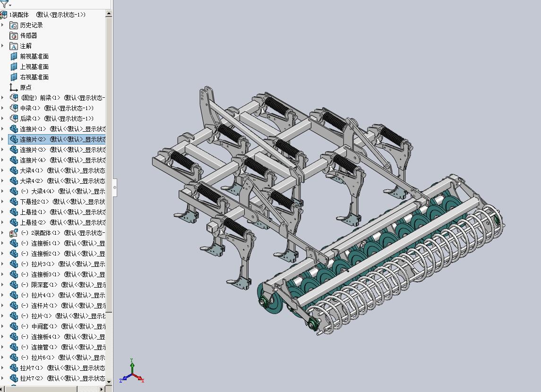Select the 大梁4<4> tree row label
The width and height of the screenshot is (541, 392).
pos(63,191)
